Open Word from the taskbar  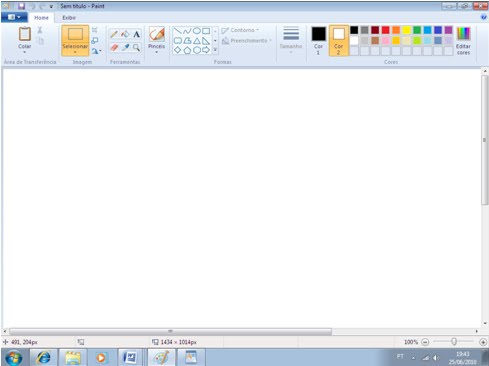[x=130, y=358]
